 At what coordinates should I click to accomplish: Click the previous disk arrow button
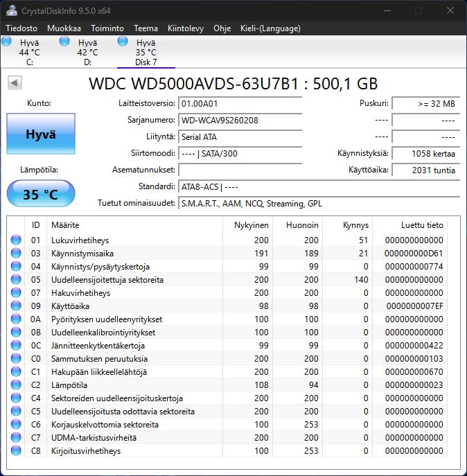click(14, 83)
